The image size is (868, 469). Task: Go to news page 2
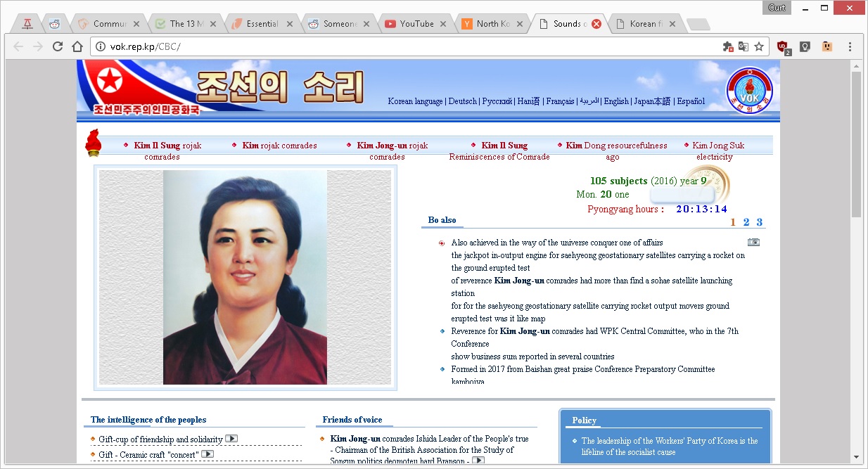click(746, 222)
